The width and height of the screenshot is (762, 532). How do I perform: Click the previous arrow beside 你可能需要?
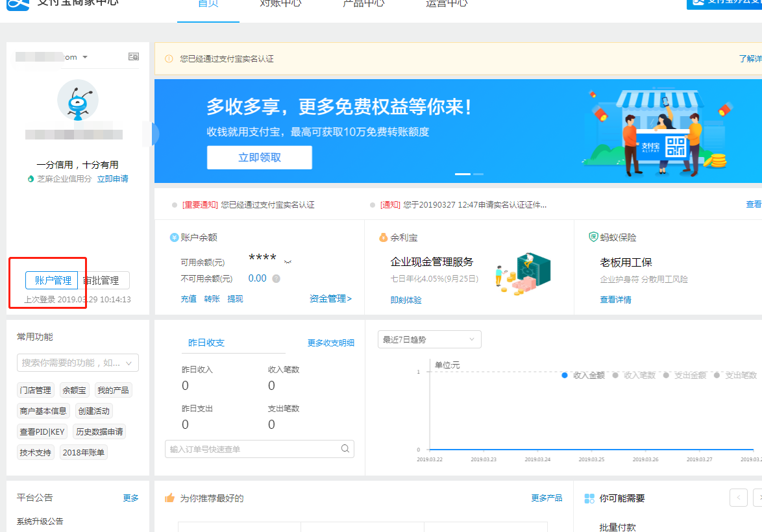click(739, 498)
